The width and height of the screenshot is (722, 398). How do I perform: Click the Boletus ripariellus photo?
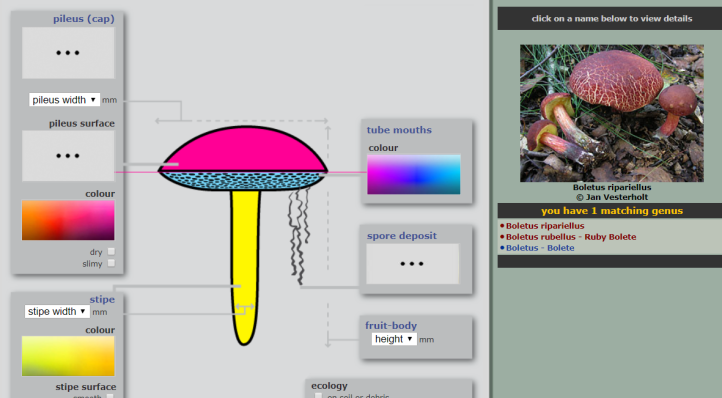(x=611, y=113)
